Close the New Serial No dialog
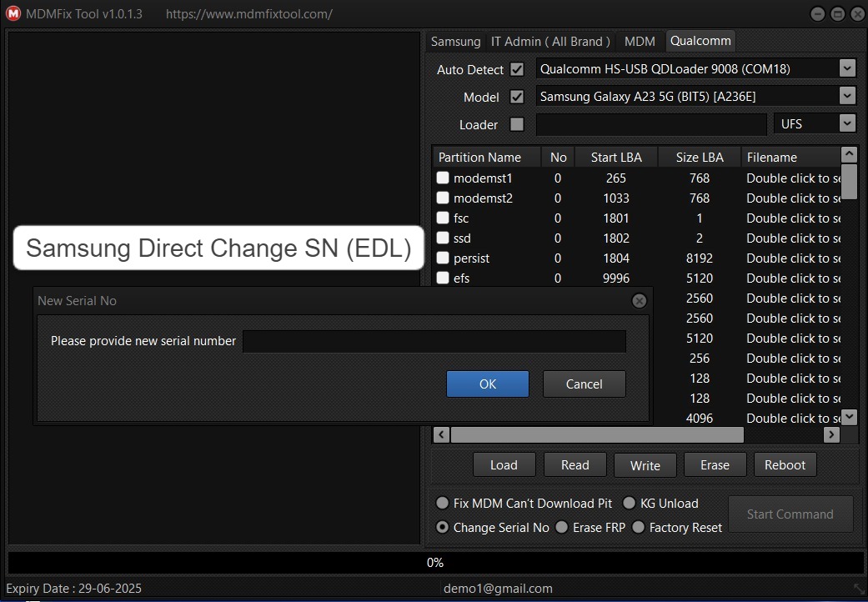 point(639,301)
